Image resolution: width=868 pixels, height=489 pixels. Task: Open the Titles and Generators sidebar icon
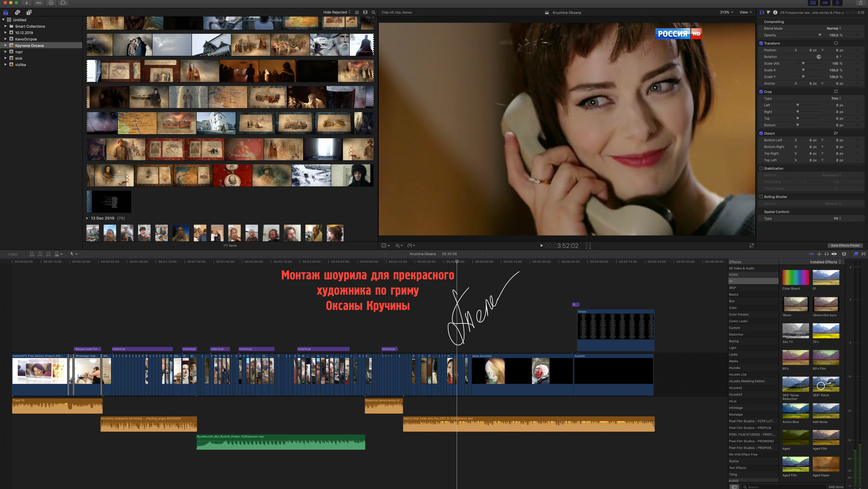pos(29,13)
